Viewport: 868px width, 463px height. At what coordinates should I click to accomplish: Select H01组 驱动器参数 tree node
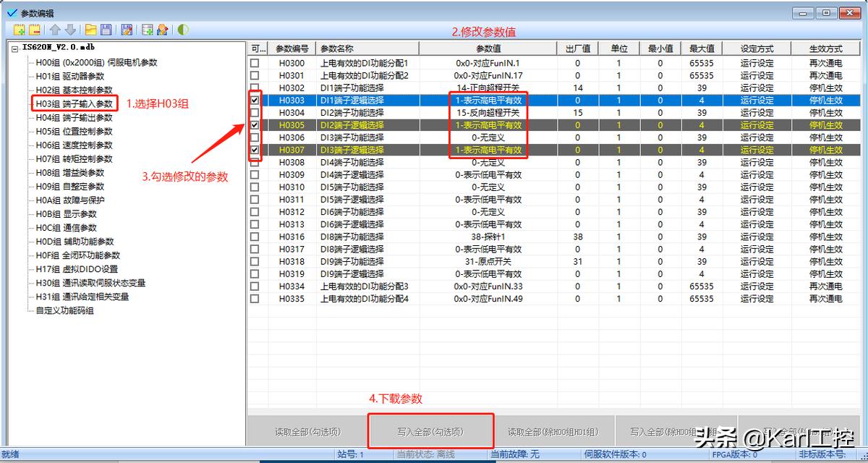coord(70,76)
